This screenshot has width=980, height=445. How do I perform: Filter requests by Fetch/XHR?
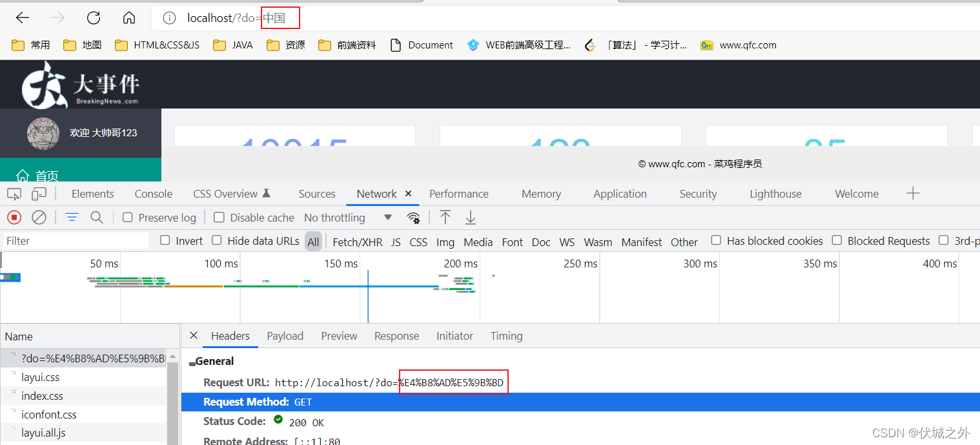pos(357,242)
